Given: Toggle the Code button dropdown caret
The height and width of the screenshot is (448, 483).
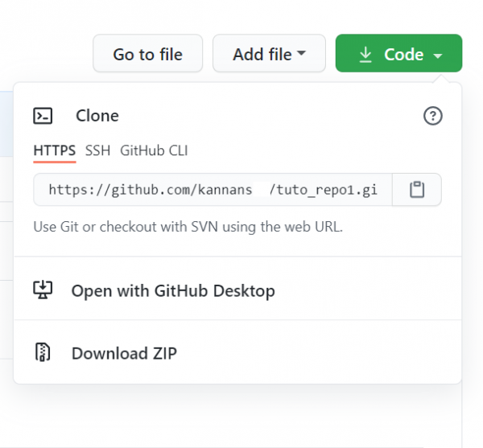Looking at the screenshot, I should [x=437, y=55].
